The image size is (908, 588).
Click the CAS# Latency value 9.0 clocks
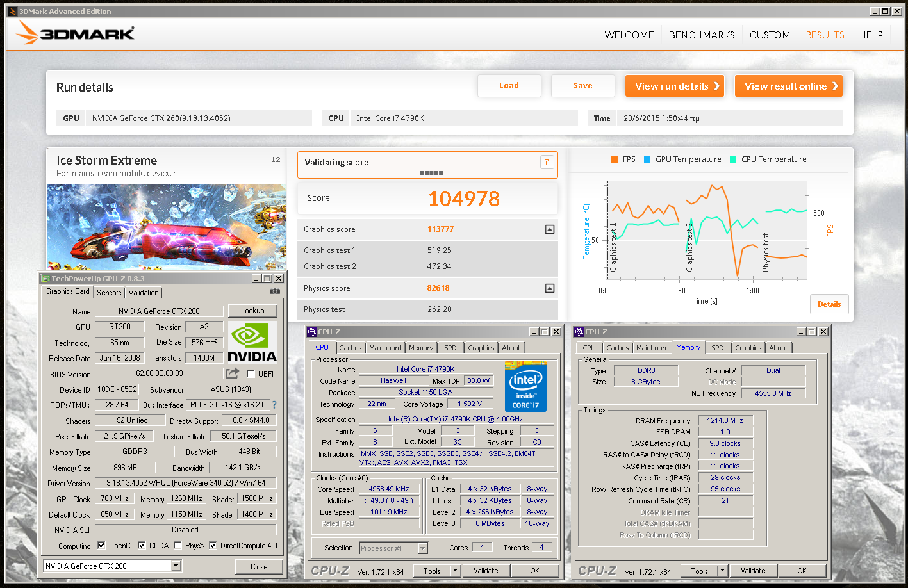[725, 443]
